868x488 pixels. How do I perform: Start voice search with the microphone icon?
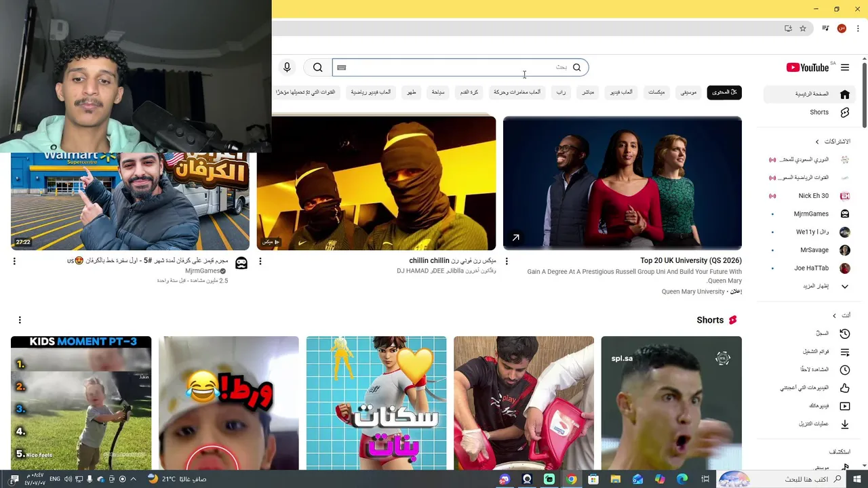pos(287,67)
